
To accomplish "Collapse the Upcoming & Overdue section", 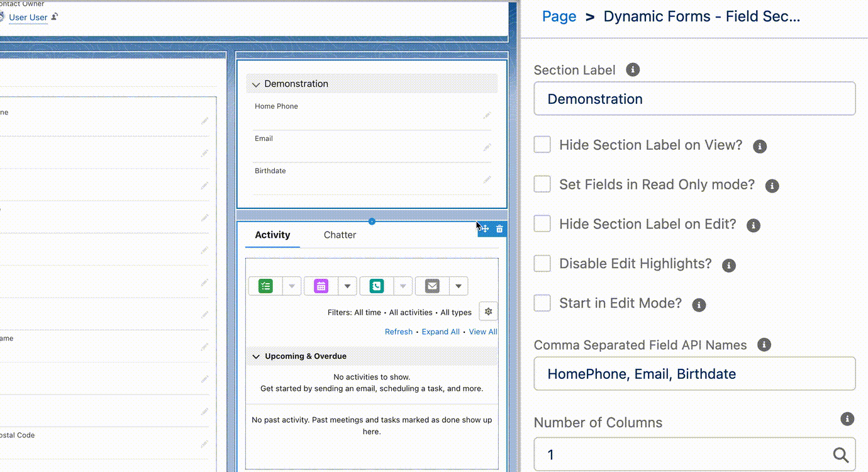I will coord(256,356).
